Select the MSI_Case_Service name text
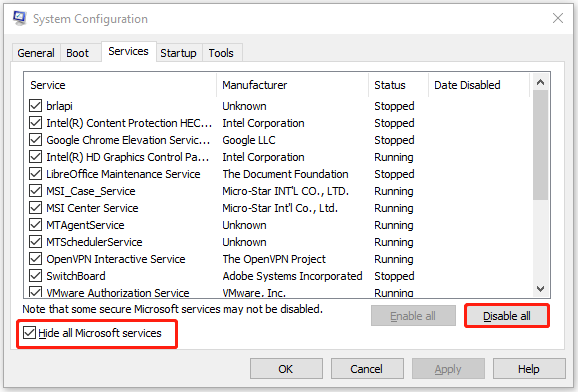578x392 pixels. point(91,191)
